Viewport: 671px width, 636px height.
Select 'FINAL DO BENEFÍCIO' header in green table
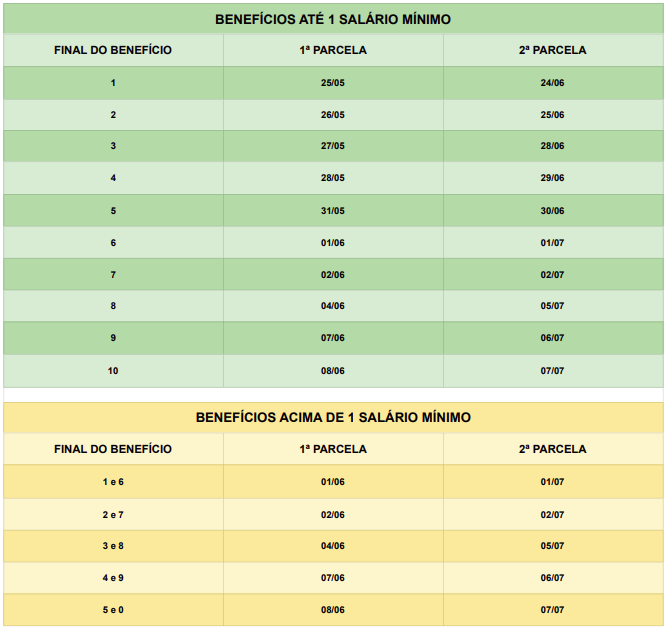(x=113, y=50)
